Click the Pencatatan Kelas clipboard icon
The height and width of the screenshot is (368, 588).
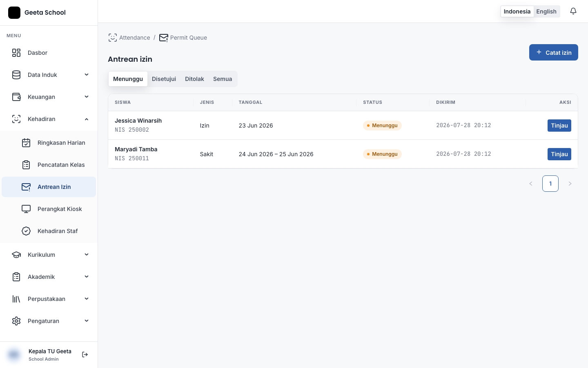click(x=26, y=165)
